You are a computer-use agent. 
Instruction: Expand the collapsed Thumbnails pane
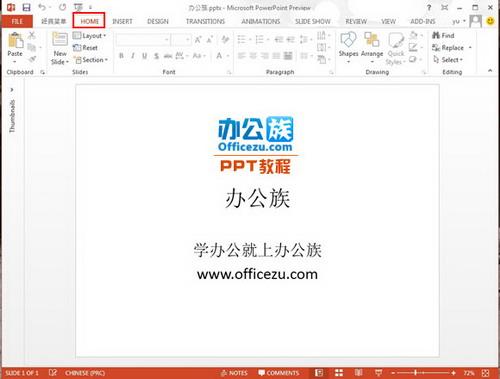[12, 90]
